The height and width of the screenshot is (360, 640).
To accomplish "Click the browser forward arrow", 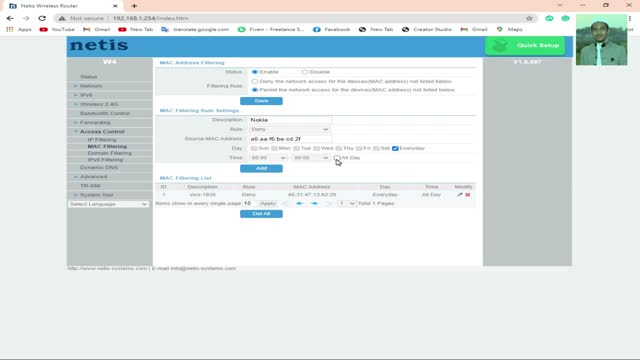I will [26, 18].
